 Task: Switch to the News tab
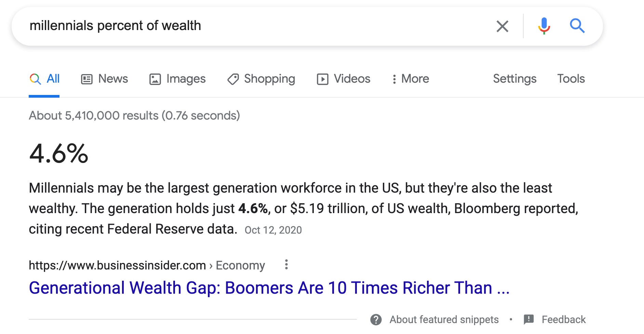click(104, 79)
